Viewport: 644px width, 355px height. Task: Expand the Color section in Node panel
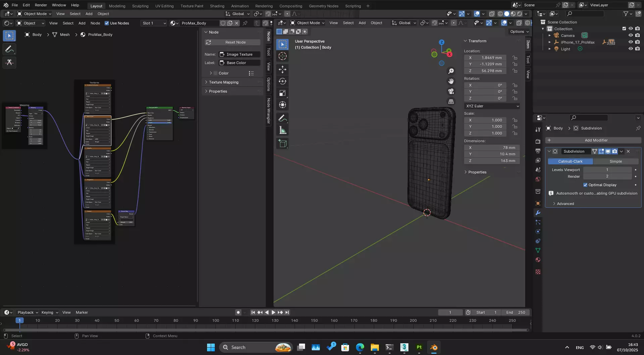pos(210,73)
